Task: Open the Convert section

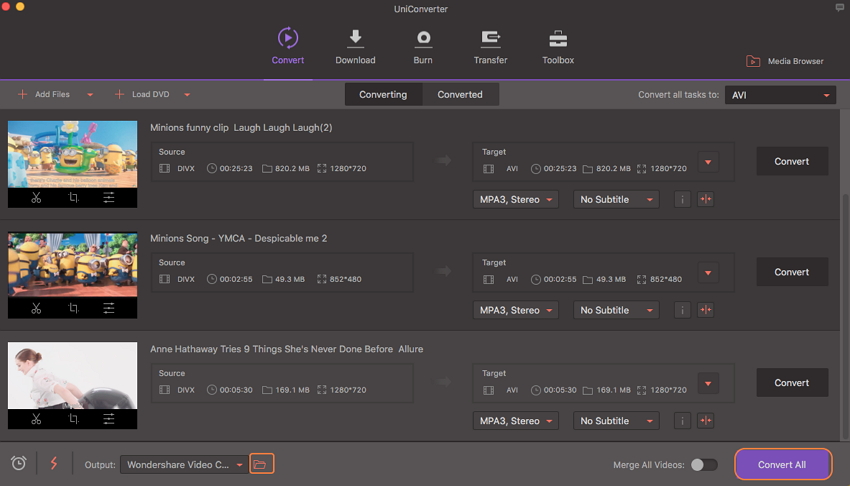Action: click(287, 46)
